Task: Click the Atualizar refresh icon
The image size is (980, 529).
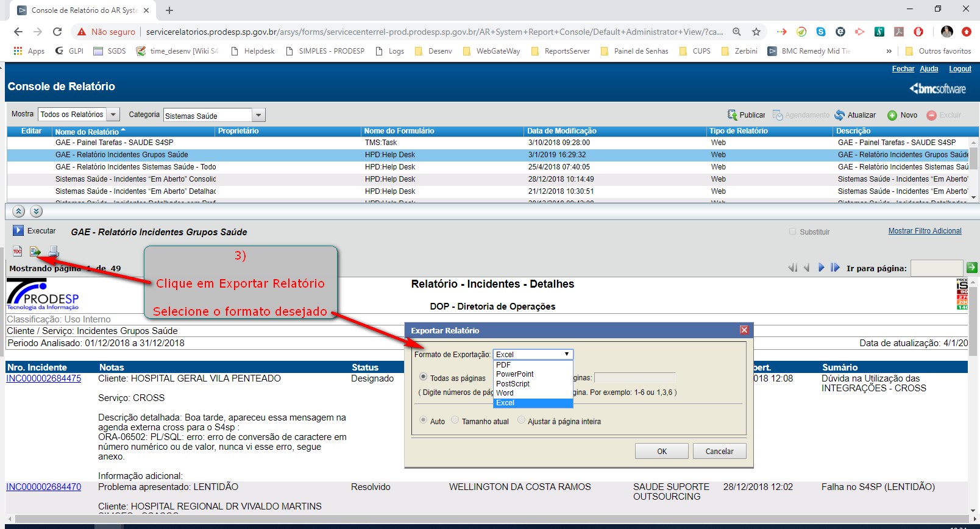Action: [840, 115]
